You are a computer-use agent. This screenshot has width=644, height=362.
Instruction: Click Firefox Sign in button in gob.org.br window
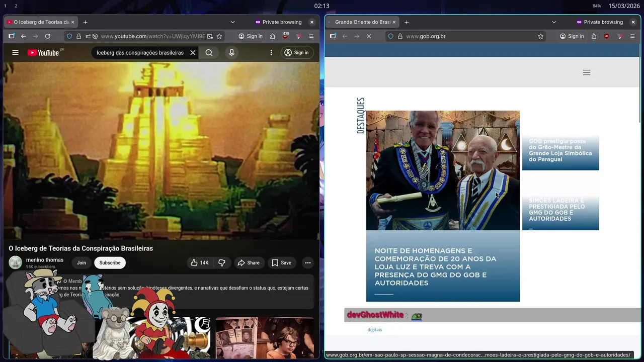[572, 36]
